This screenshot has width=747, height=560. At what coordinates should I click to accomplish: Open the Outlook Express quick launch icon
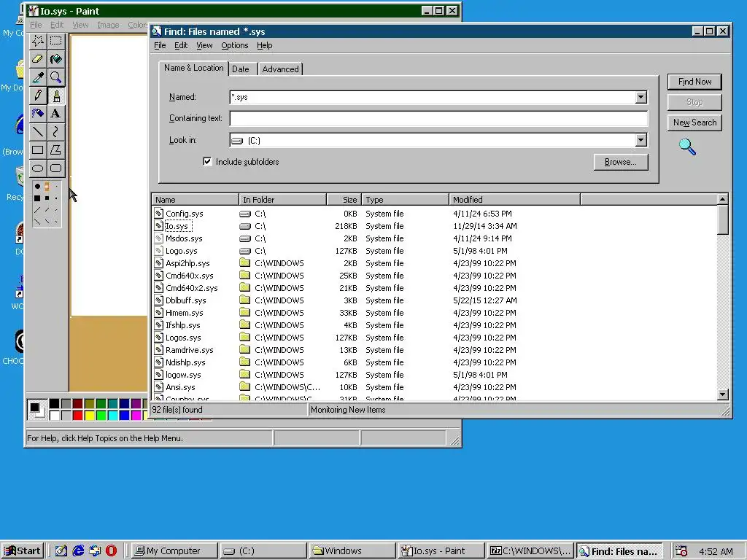click(x=95, y=551)
